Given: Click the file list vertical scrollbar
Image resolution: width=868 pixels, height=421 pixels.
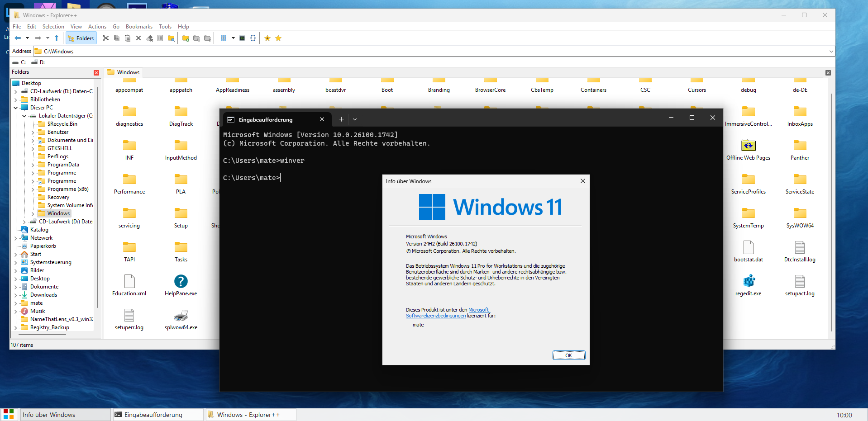Looking at the screenshot, I should point(832,213).
